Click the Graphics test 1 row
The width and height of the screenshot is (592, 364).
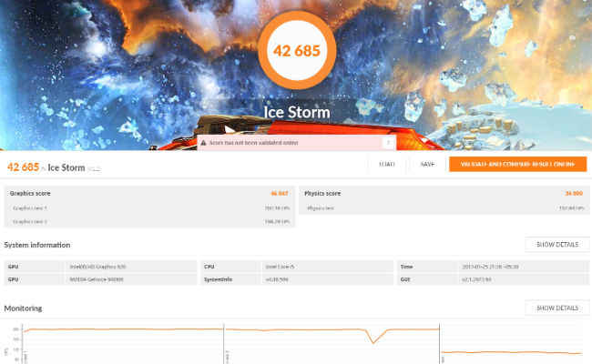tap(149, 207)
